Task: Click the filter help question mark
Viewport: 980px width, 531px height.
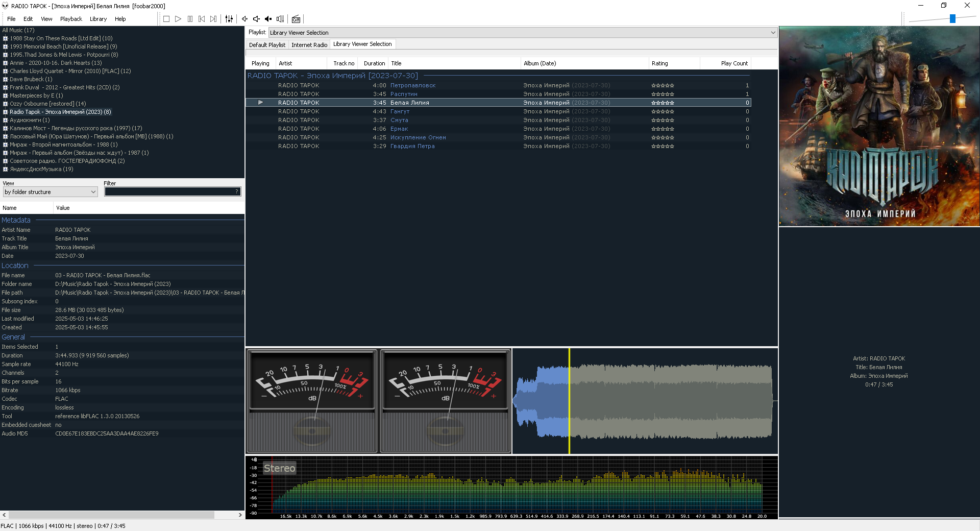Action: tap(237, 192)
